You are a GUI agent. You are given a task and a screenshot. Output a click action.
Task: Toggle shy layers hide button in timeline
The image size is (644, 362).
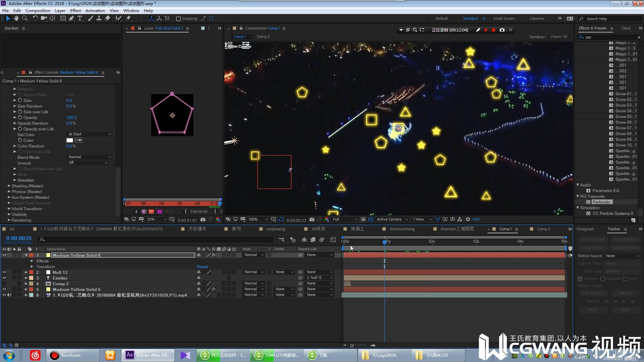click(x=304, y=240)
